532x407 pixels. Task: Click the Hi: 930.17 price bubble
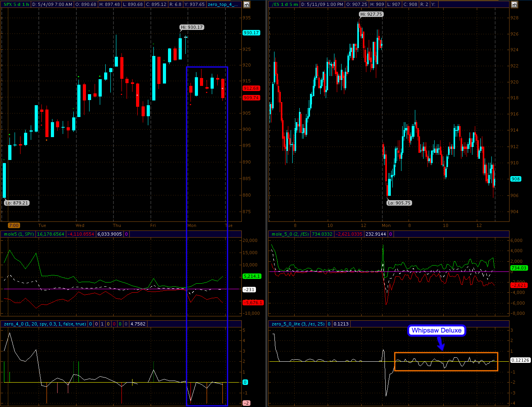point(192,27)
